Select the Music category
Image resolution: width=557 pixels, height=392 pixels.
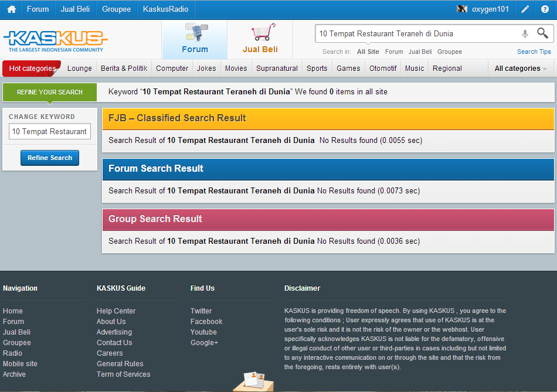click(x=415, y=69)
